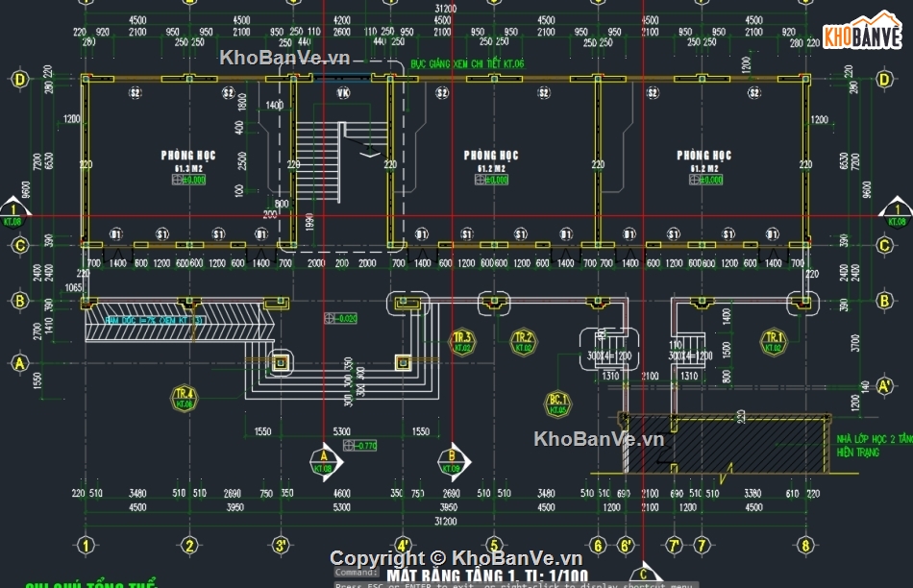Click the hatched existing building block
The height and width of the screenshot is (588, 913).
726,444
